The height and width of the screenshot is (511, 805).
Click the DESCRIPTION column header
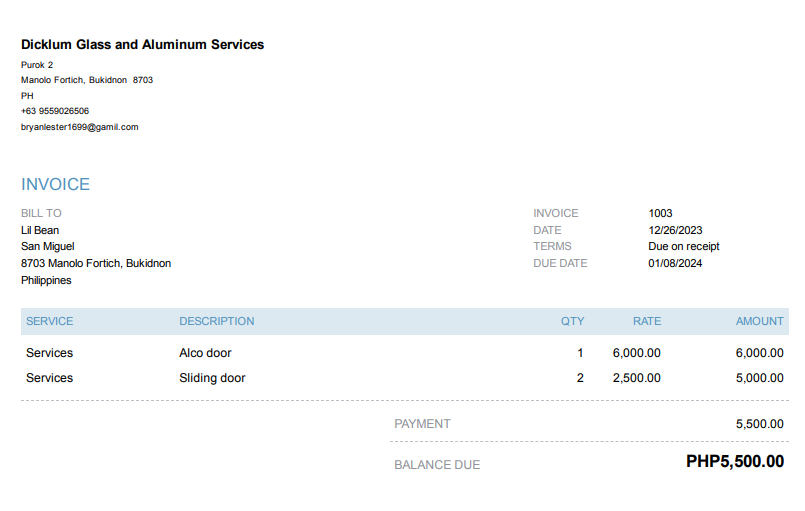217,321
